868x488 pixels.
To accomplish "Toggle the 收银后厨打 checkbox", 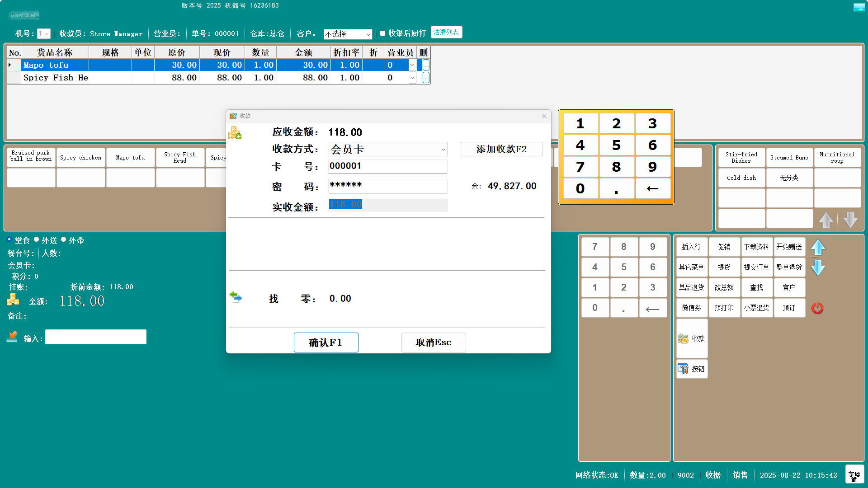I will click(x=382, y=33).
